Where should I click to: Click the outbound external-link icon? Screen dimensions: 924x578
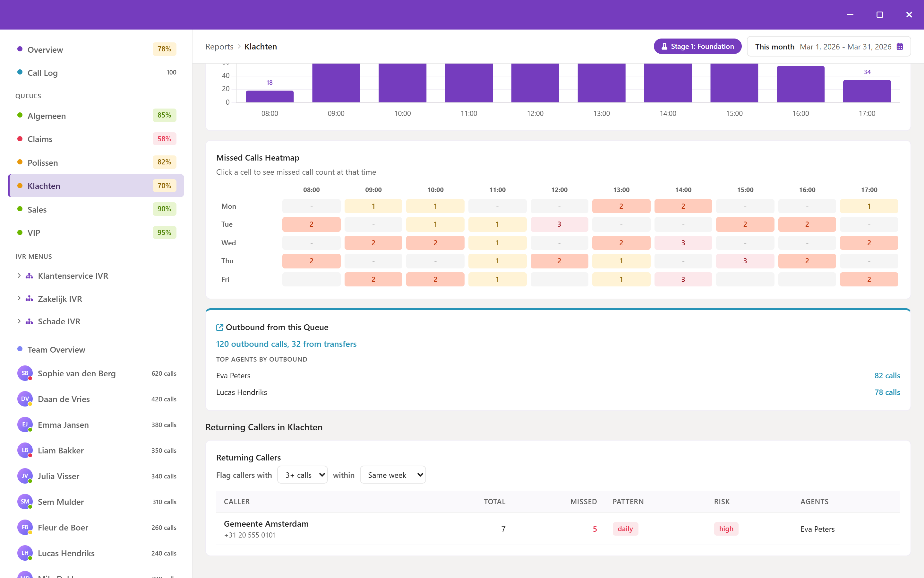[219, 327]
